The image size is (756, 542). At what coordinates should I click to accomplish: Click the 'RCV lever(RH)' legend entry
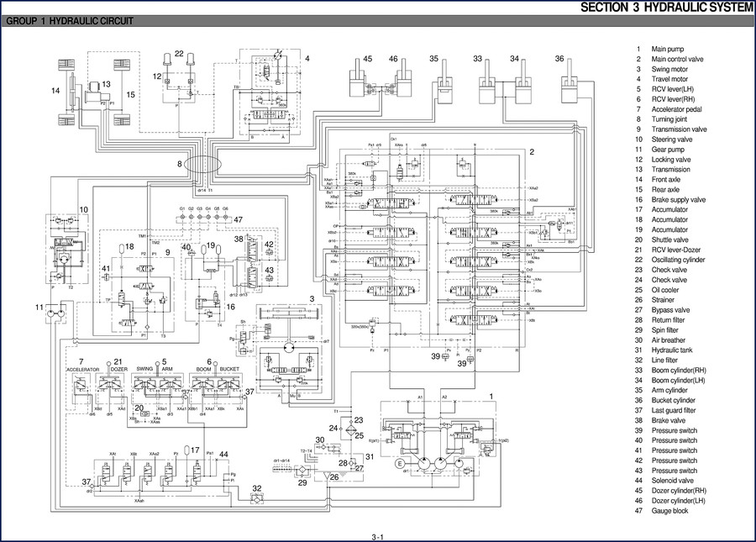[673, 99]
